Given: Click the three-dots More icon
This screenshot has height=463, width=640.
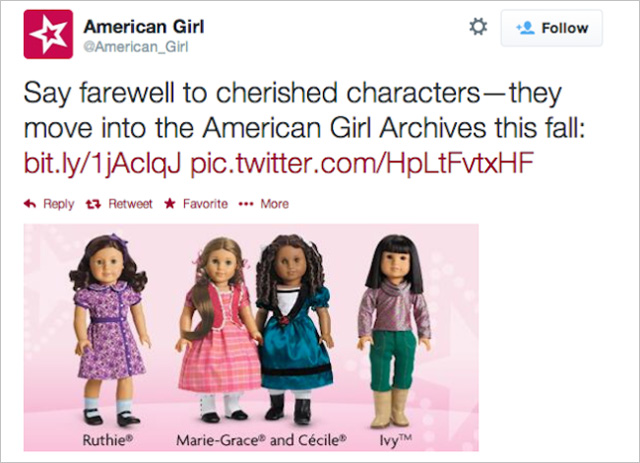Looking at the screenshot, I should (246, 204).
